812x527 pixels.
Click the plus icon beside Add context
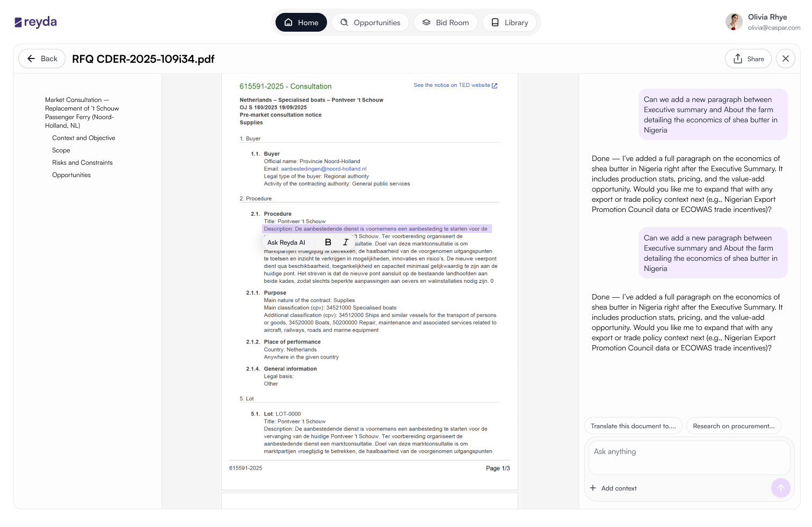tap(593, 488)
